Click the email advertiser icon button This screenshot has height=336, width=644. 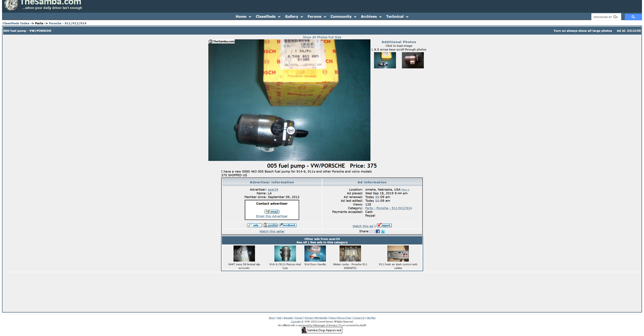[272, 212]
